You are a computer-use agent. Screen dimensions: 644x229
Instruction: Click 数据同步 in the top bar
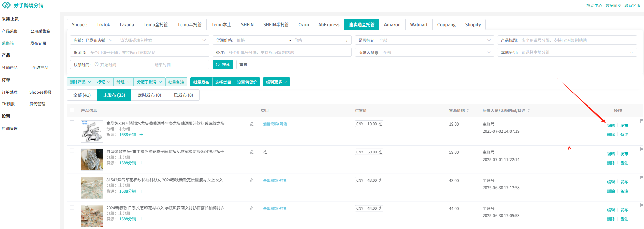pyautogui.click(x=613, y=6)
